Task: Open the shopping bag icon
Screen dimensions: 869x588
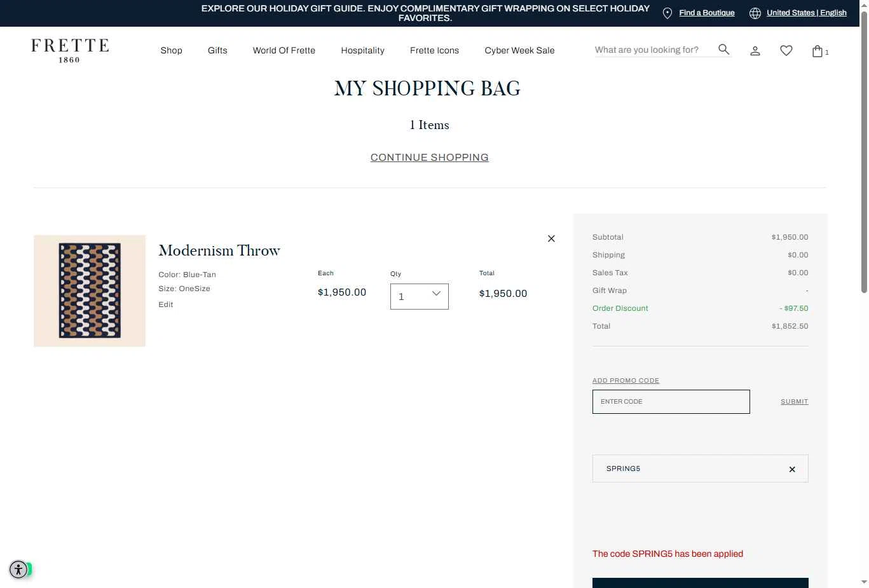Action: point(818,51)
